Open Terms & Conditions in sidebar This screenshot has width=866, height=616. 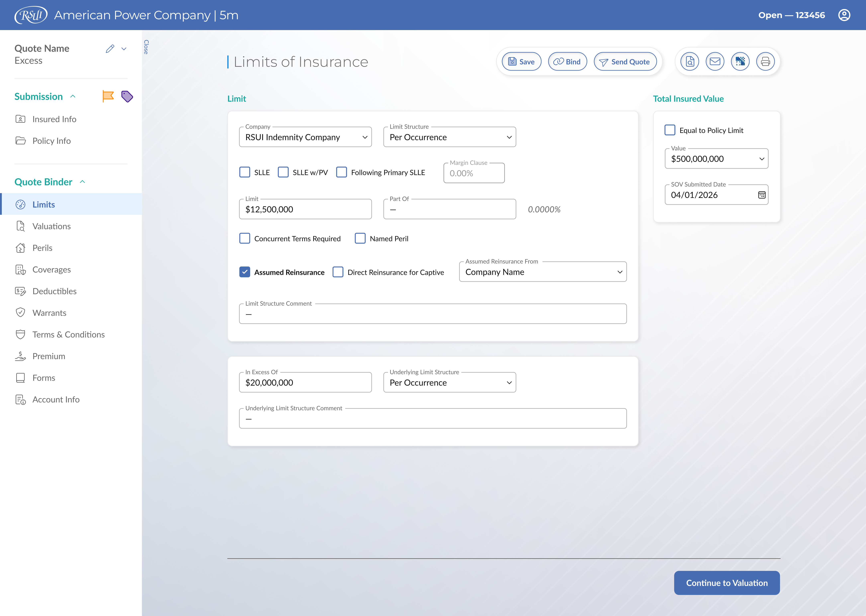click(71, 334)
